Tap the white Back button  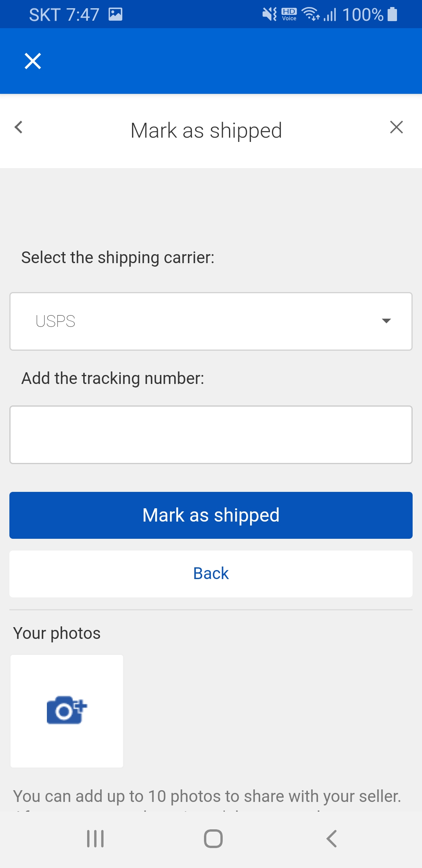click(x=211, y=574)
